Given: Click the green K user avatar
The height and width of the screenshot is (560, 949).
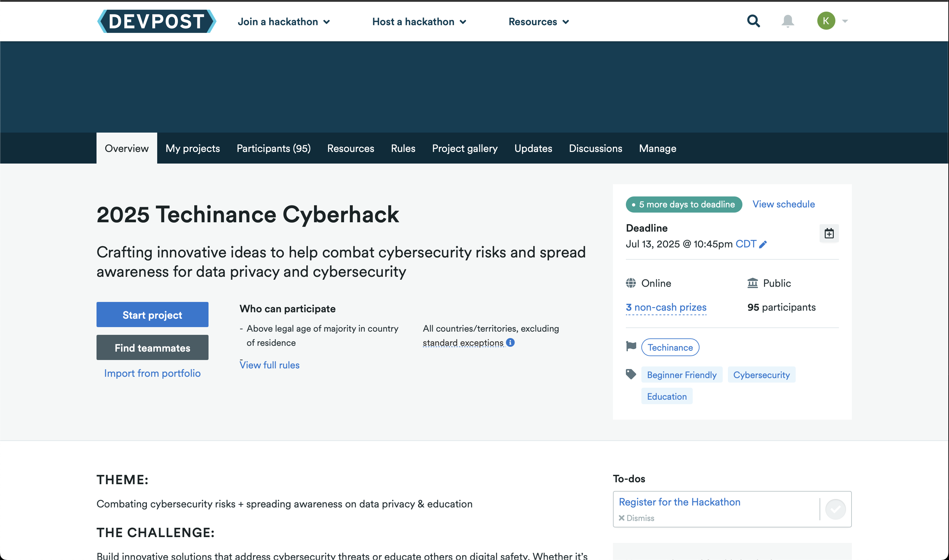Looking at the screenshot, I should 826,21.
